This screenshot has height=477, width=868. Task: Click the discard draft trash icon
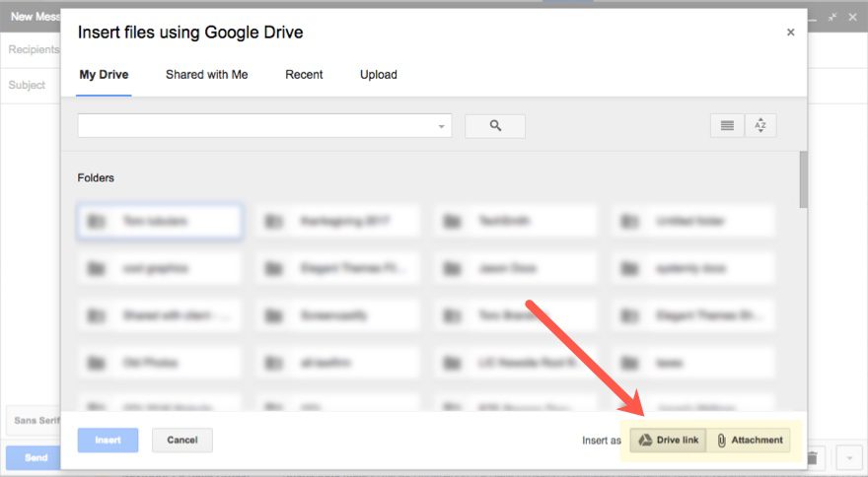tap(813, 458)
